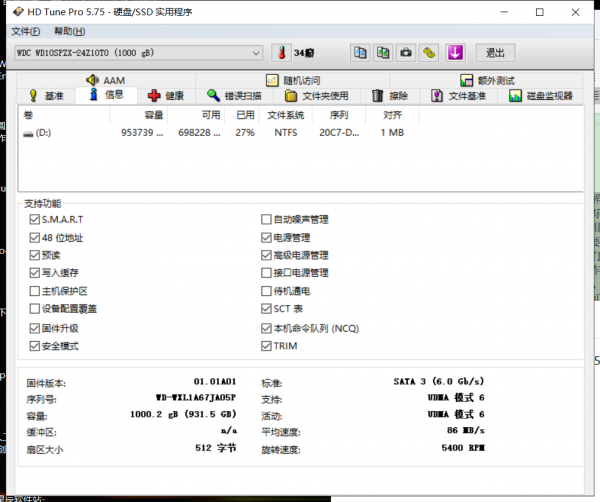Click the trash can erase icon
Viewport: 600px width, 502px height.
[x=377, y=95]
